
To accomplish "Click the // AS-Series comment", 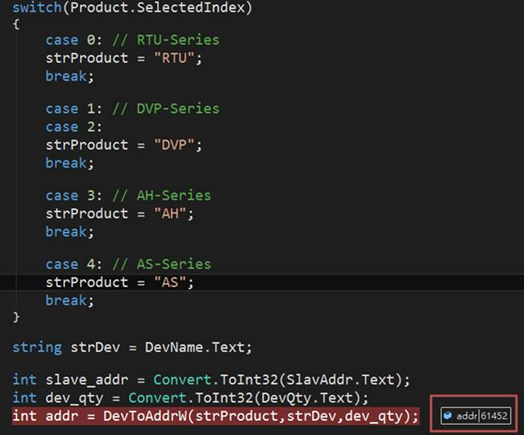I will tap(162, 264).
